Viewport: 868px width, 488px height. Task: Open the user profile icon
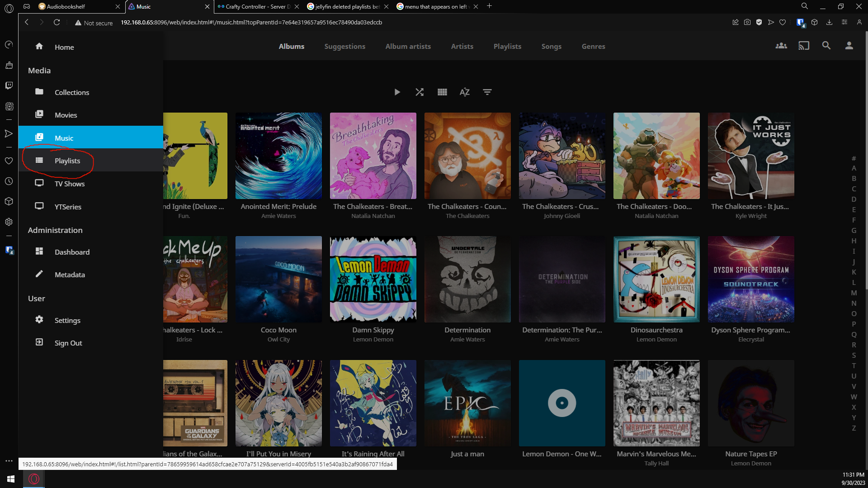tap(849, 46)
